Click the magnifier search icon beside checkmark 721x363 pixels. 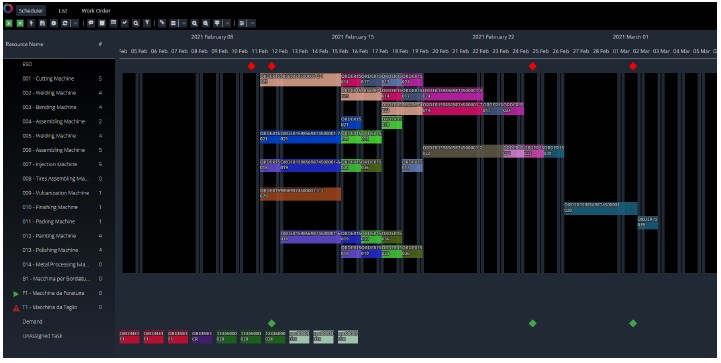click(x=136, y=23)
